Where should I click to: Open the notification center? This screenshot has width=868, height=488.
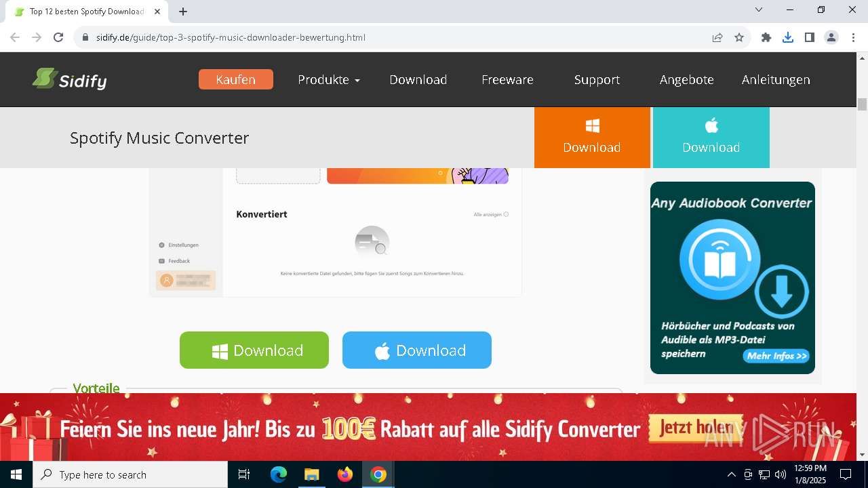point(846,474)
